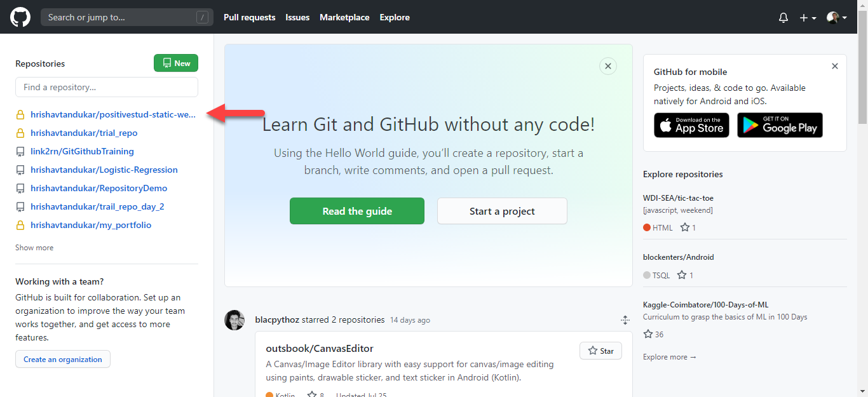The width and height of the screenshot is (868, 397).
Task: Dismiss the Learn Git and GitHub banner
Action: click(x=608, y=66)
